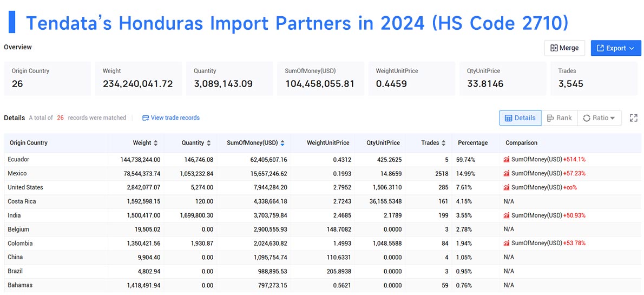This screenshot has height=295, width=644.
Task: Click QtyUnitPrice overview value 33.8146
Action: (485, 84)
